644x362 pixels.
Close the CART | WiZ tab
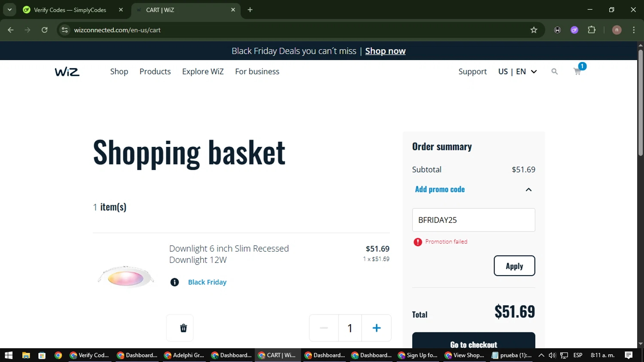pyautogui.click(x=233, y=10)
